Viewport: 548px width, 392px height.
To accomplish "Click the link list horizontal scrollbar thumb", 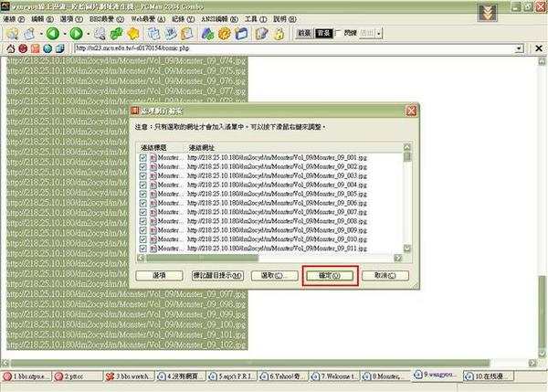I will pos(202,258).
